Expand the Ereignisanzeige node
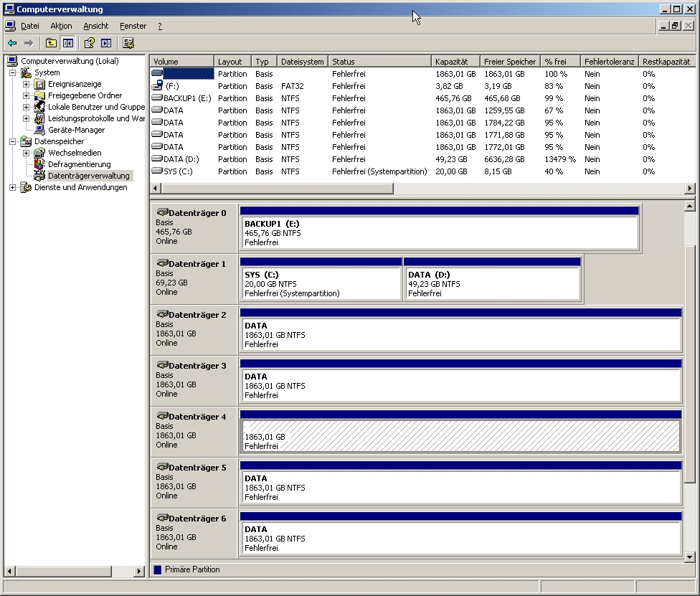Screen dimensions: 700x596 [27, 84]
